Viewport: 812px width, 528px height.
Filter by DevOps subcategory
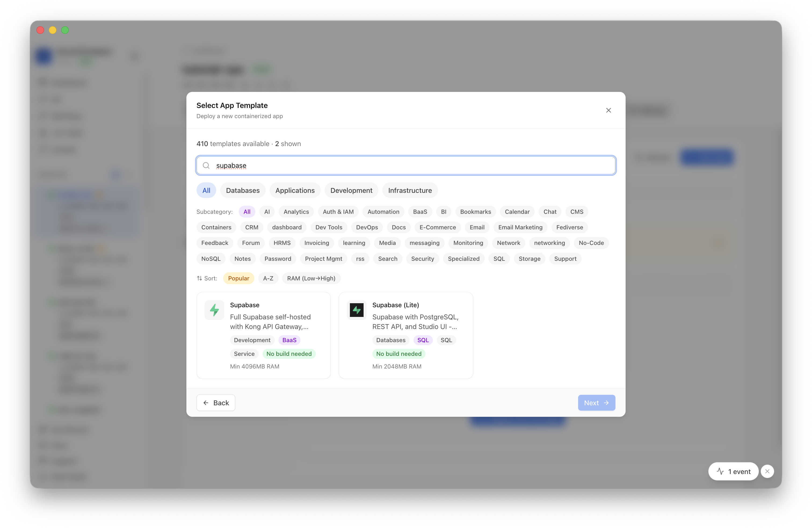point(367,227)
